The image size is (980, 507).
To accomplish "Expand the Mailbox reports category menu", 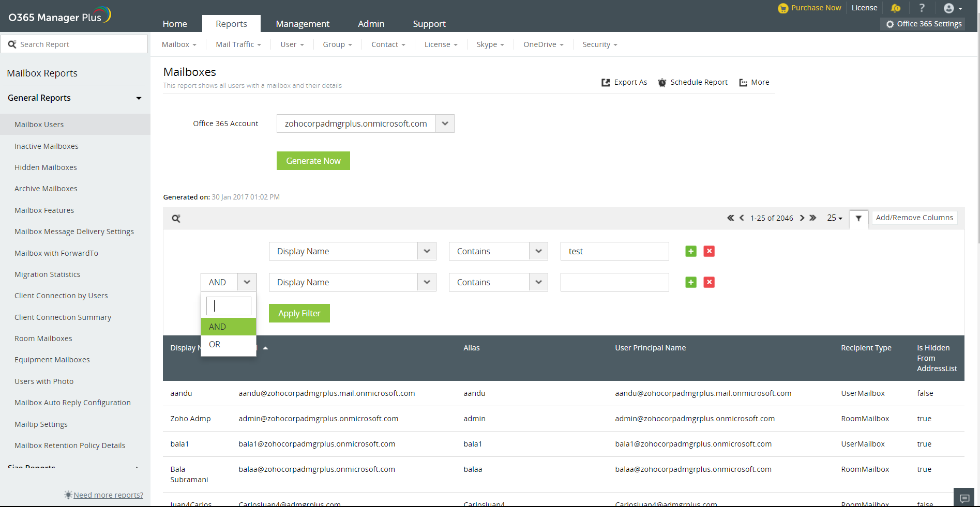I will (x=179, y=44).
